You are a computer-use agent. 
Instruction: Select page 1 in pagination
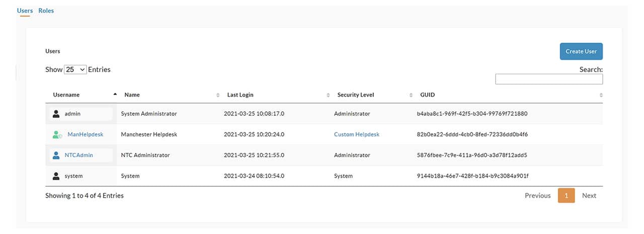point(567,196)
